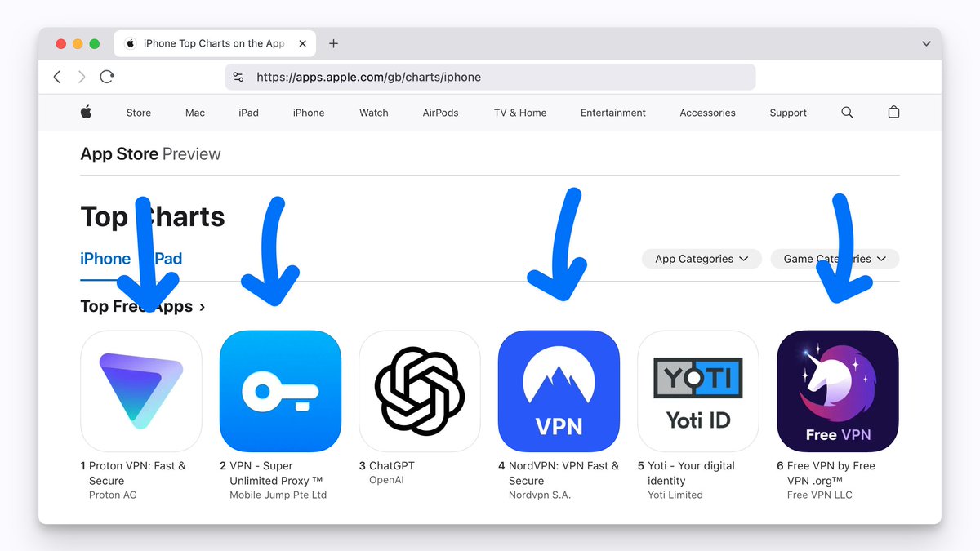Image resolution: width=980 pixels, height=551 pixels.
Task: Click the Nordvpn S.A. developer name
Action: pos(540,495)
